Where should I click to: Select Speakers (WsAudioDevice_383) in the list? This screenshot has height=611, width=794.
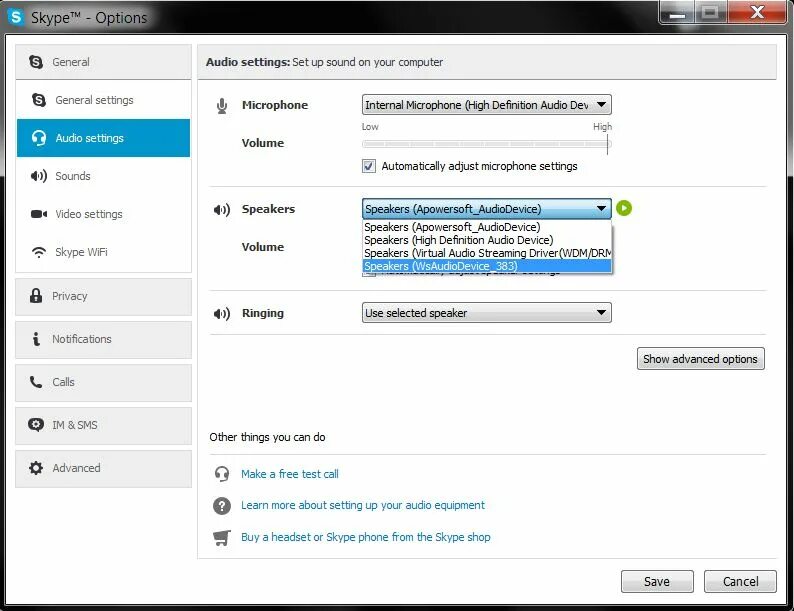[487, 266]
